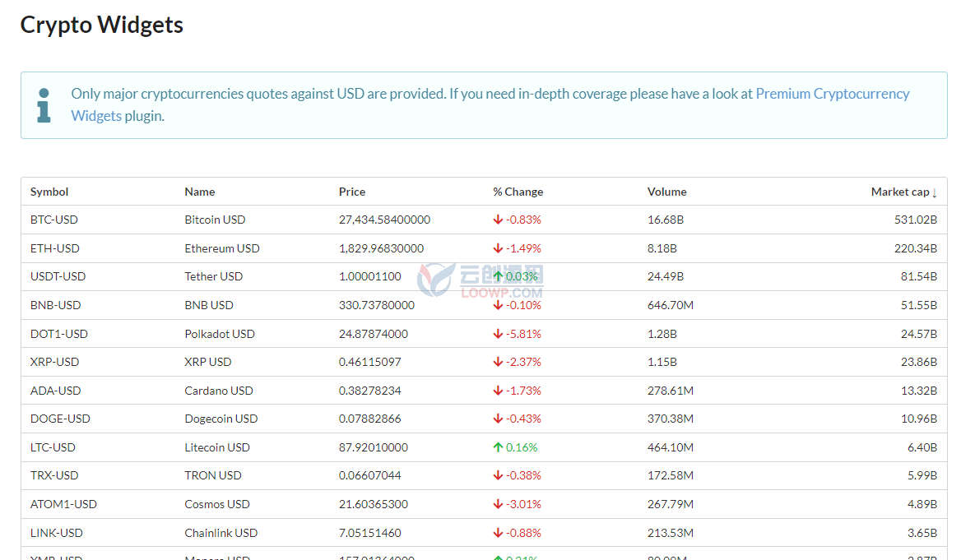Click the Chainlink USD name cell
Viewport: 961px width, 560px height.
(x=221, y=533)
